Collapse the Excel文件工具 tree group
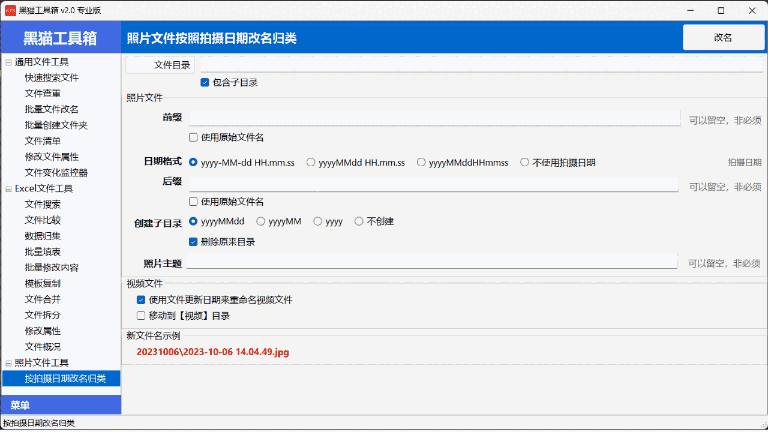 8,188
